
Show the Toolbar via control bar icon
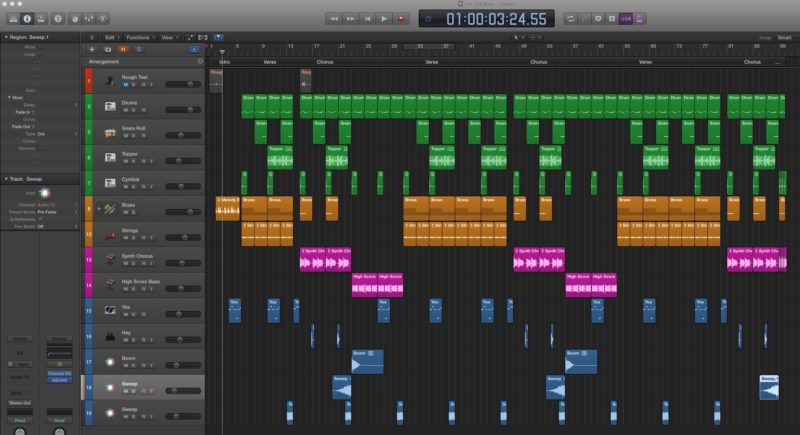click(x=41, y=19)
